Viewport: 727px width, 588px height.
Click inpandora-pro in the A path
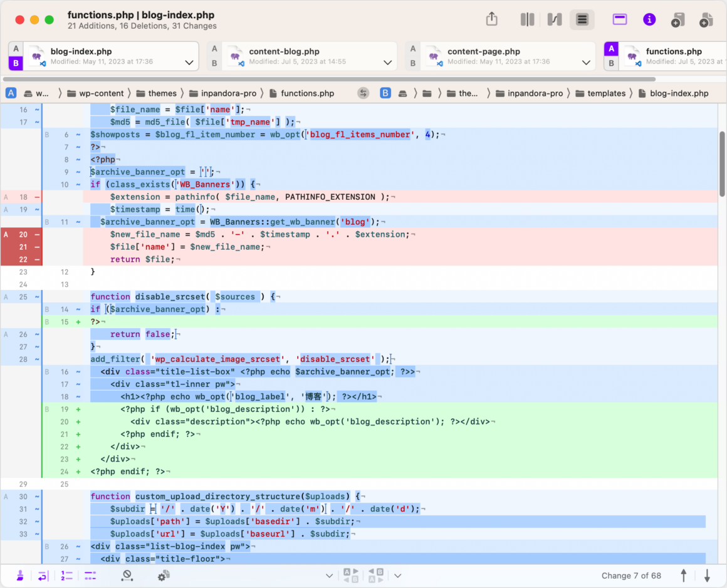222,93
